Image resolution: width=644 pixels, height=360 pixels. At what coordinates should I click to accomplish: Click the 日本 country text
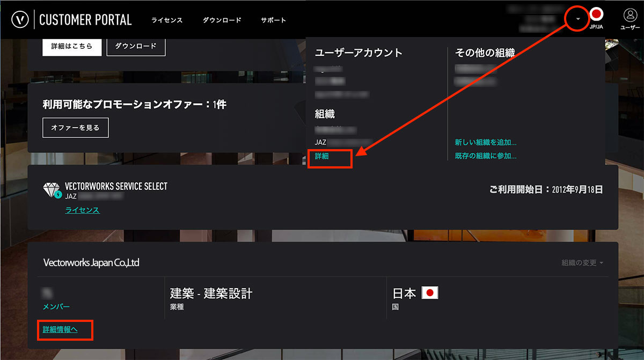click(x=405, y=293)
